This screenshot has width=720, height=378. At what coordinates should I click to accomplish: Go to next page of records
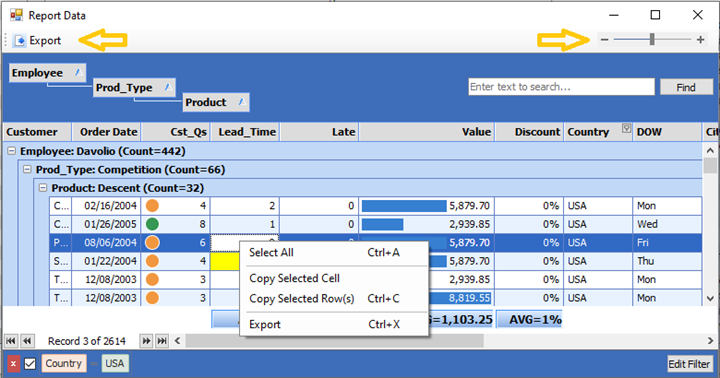[x=146, y=341]
